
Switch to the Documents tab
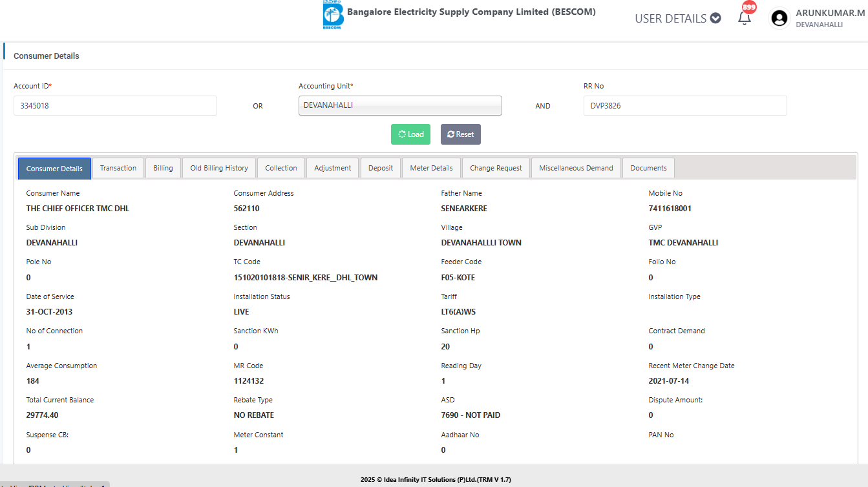point(648,168)
